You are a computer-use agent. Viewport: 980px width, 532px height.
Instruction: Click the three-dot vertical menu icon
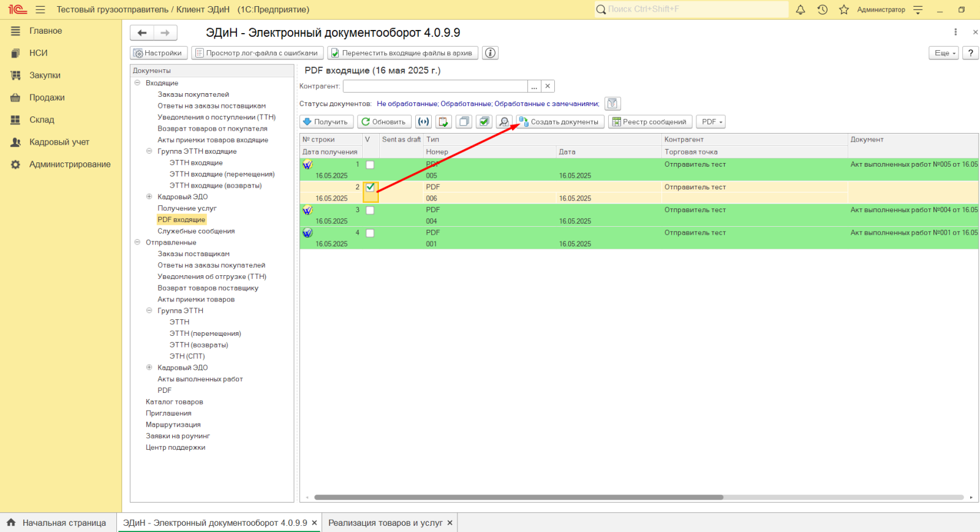pyautogui.click(x=956, y=32)
